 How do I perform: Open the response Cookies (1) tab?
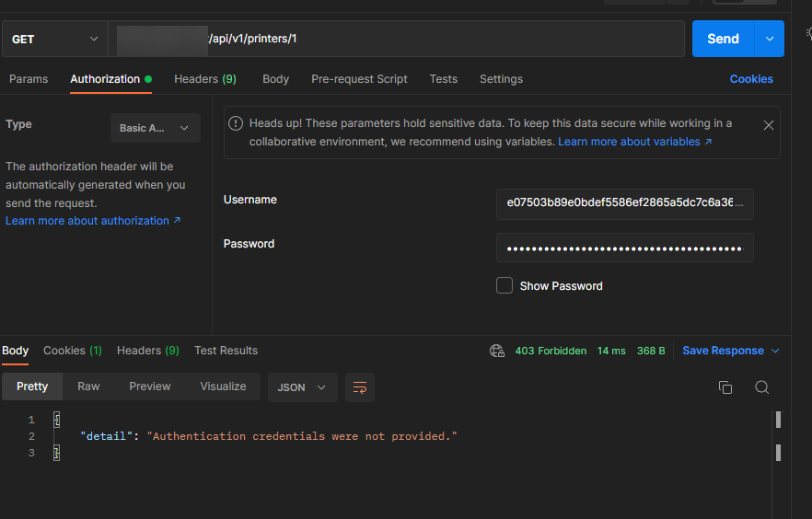73,351
